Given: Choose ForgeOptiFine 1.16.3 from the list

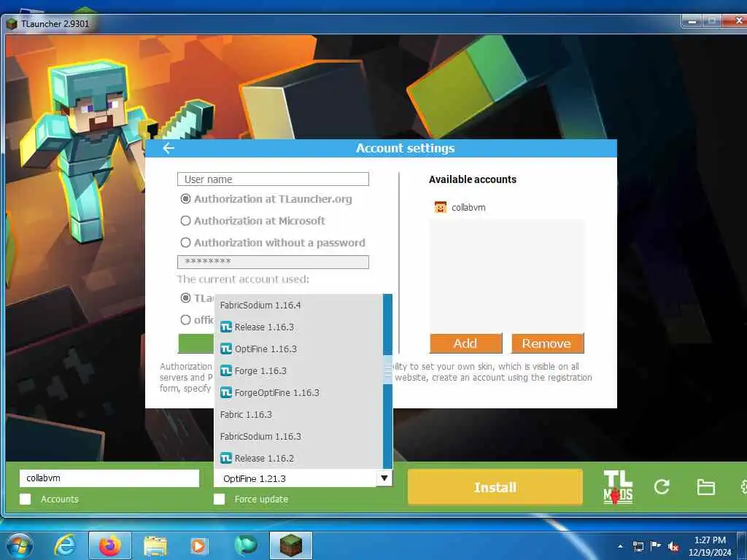Looking at the screenshot, I should [x=298, y=393].
